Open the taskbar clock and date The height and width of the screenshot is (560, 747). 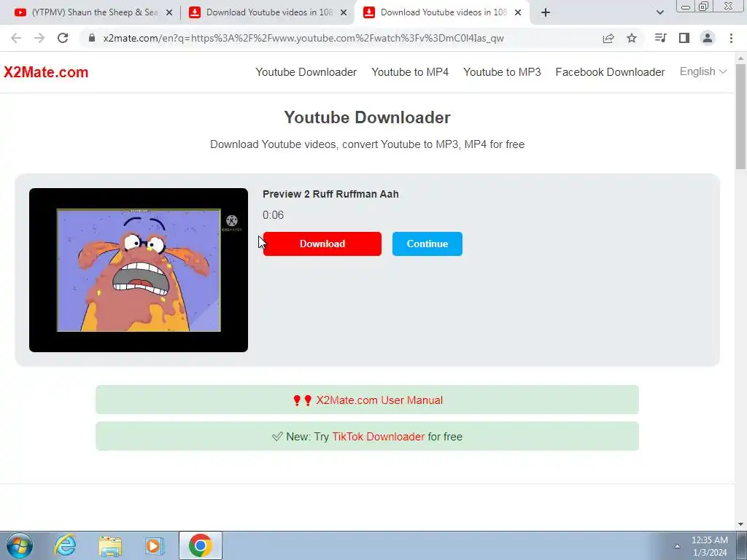[x=709, y=546]
